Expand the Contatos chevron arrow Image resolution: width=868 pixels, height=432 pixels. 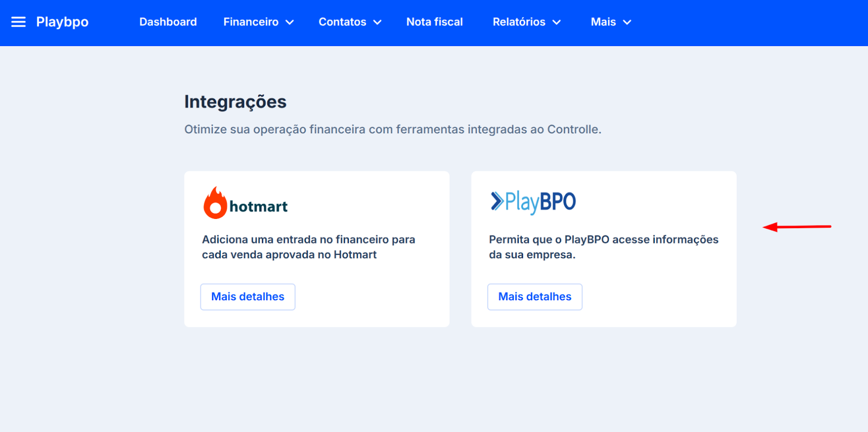coord(378,22)
